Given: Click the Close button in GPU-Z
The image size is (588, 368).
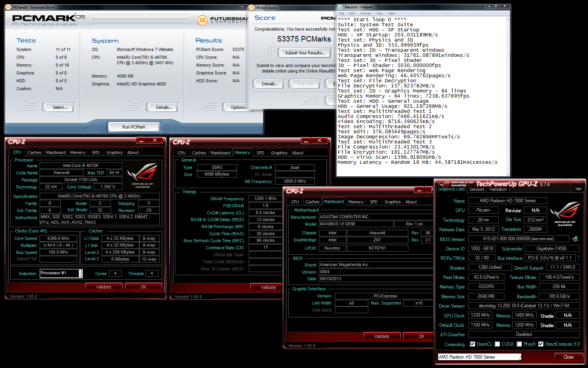Looking at the screenshot, I should click(568, 357).
